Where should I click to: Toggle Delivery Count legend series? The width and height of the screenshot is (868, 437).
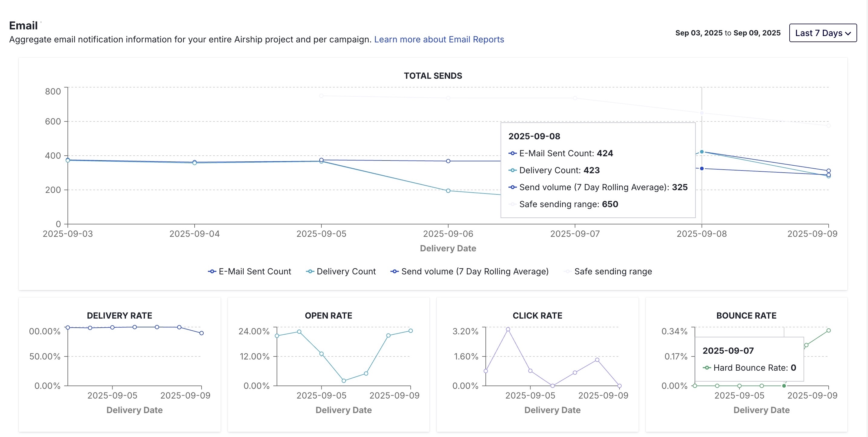pos(346,271)
